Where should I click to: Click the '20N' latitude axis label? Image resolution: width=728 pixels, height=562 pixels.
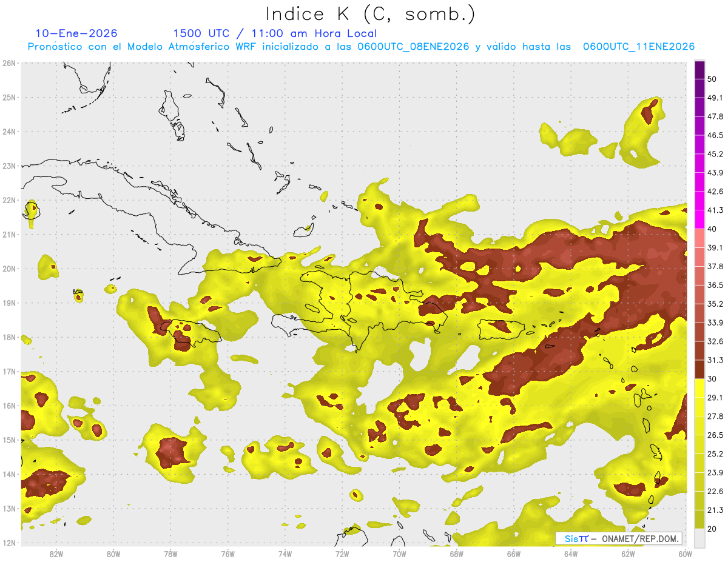click(x=9, y=269)
